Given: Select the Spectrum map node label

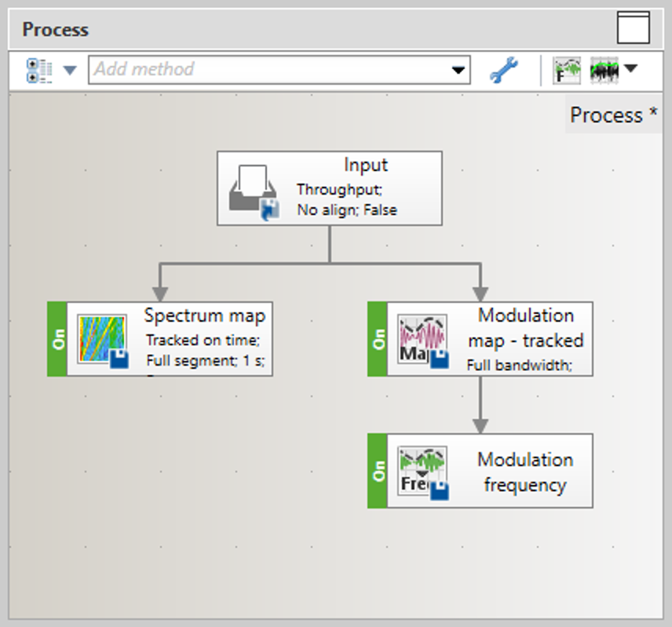Looking at the screenshot, I should coord(204,315).
